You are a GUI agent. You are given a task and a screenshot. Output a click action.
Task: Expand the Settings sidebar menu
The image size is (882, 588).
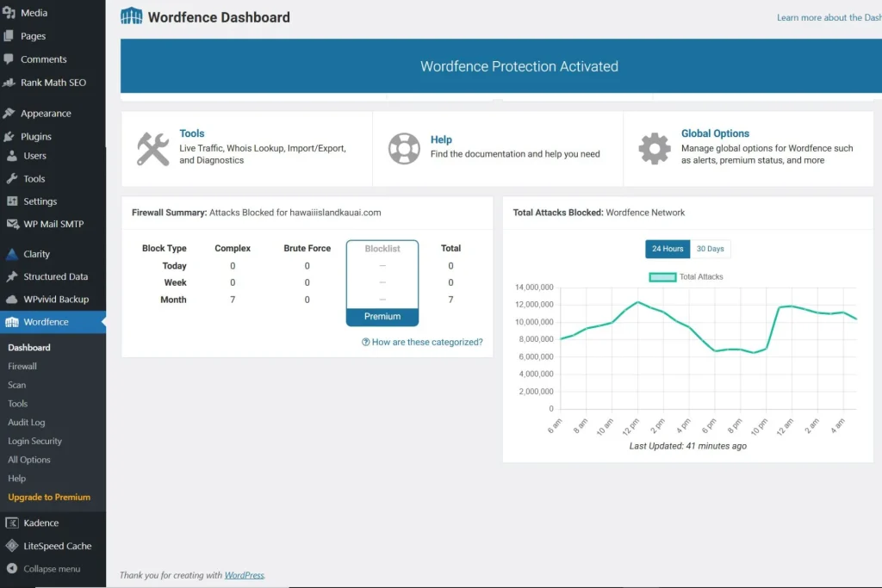(40, 201)
